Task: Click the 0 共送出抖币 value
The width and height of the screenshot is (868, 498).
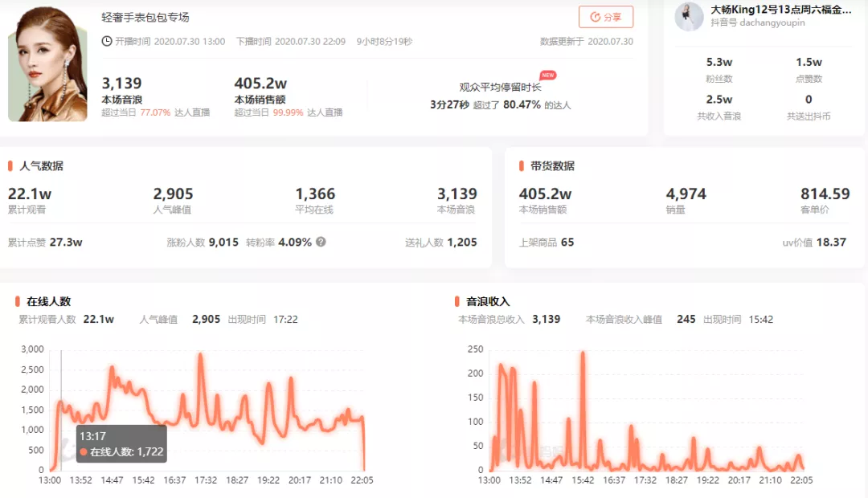Action: point(809,100)
